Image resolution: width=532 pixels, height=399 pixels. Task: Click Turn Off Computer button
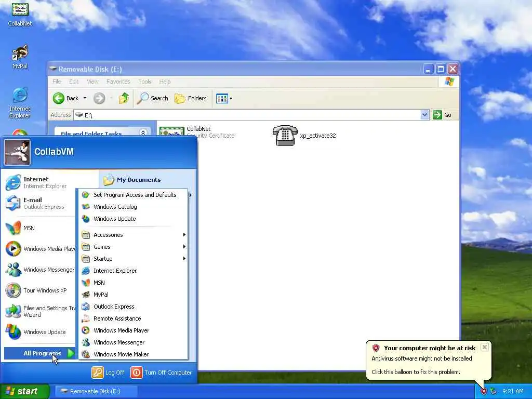(x=161, y=373)
